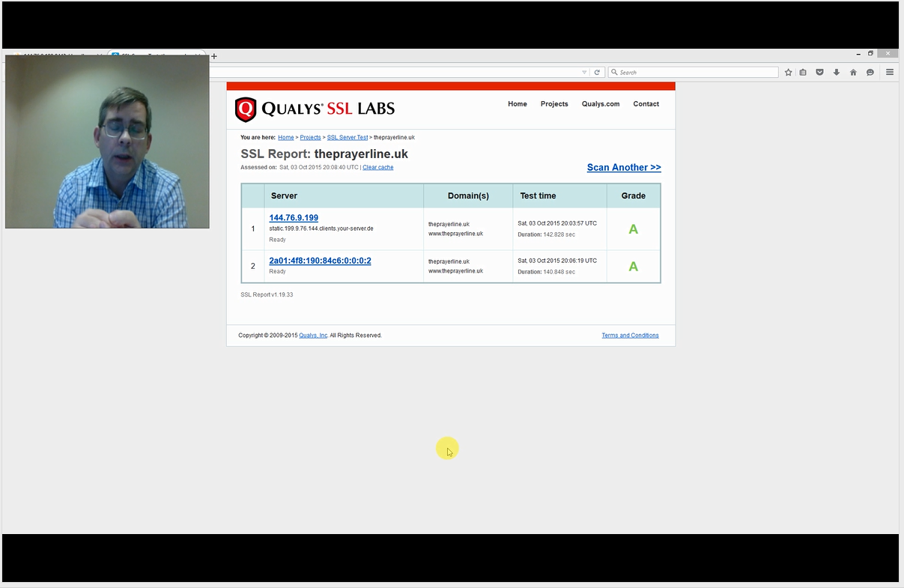
Task: Follow the Home breadcrumb link
Action: [286, 138]
